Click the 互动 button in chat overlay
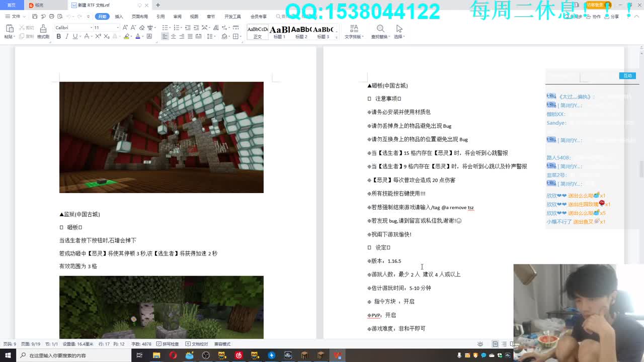 [x=627, y=75]
